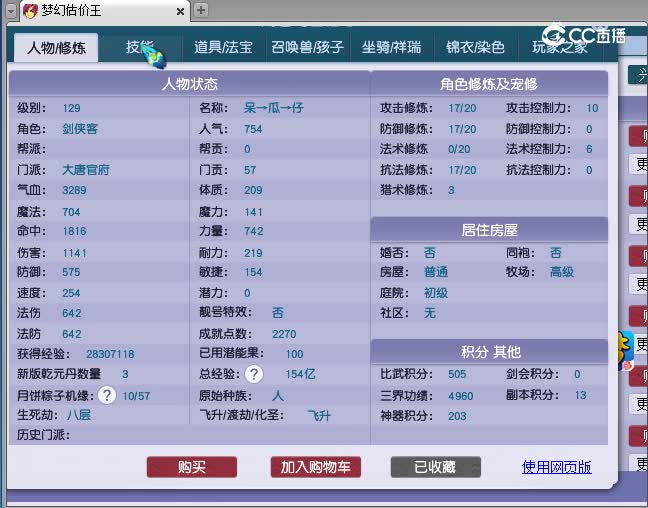Screen dimensions: 648x508
Task: Click the 气血 value 3289
Action: click(74, 190)
